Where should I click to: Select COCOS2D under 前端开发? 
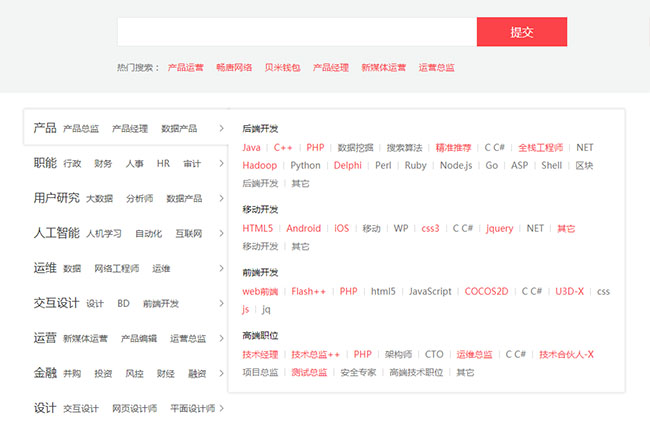coord(486,292)
